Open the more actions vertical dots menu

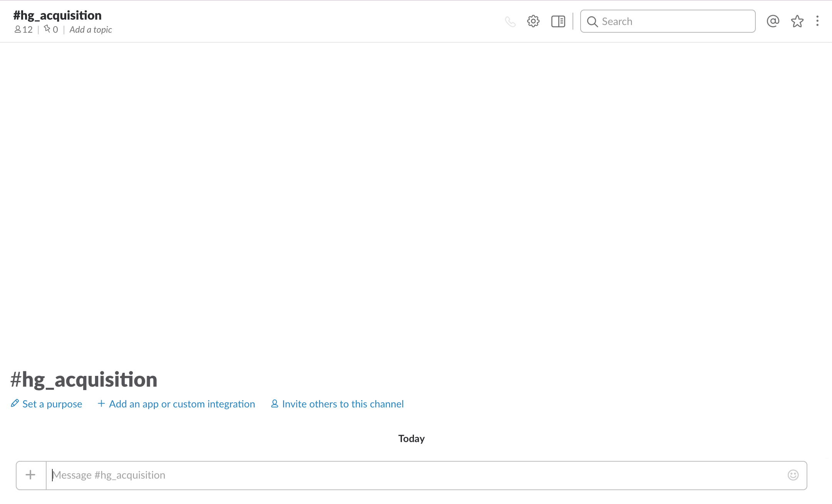(817, 21)
